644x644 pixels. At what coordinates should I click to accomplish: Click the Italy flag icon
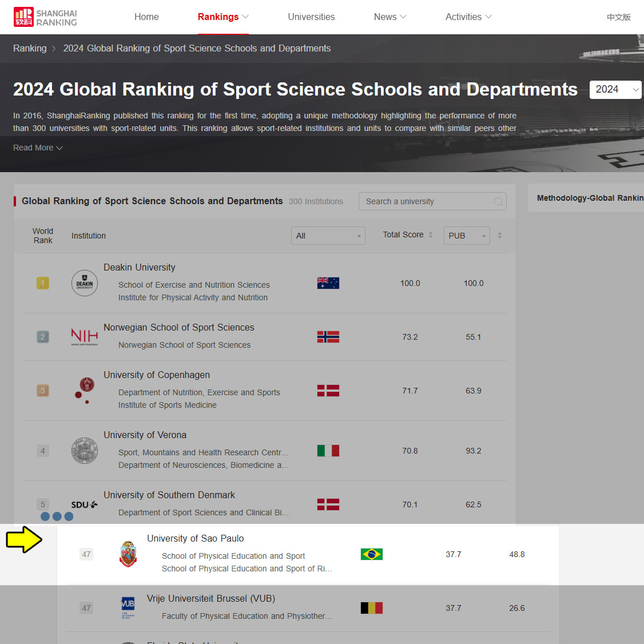tap(328, 451)
